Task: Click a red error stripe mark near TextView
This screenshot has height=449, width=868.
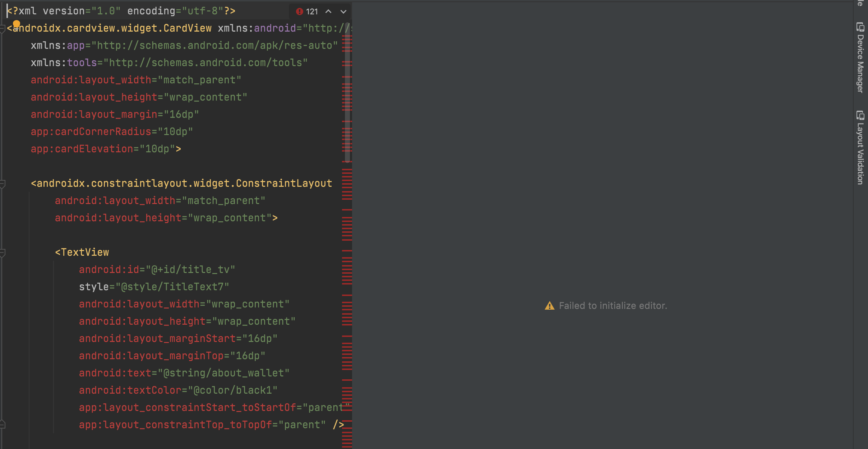Action: point(347,251)
